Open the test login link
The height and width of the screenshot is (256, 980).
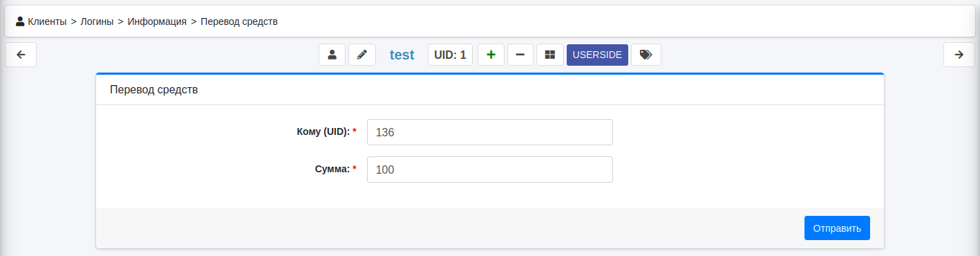click(402, 55)
